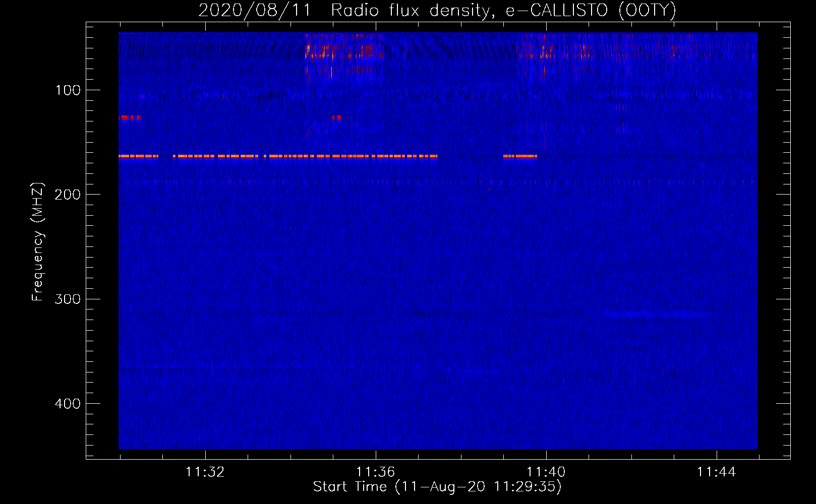Click the orange line segment near 11:39
816x504 pixels.
(x=520, y=156)
